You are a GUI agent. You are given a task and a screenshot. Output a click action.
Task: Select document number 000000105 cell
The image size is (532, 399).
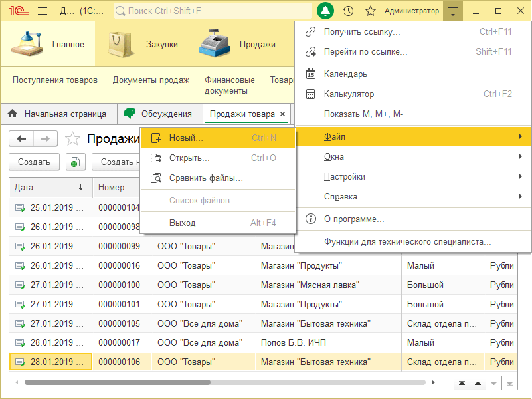coord(119,324)
